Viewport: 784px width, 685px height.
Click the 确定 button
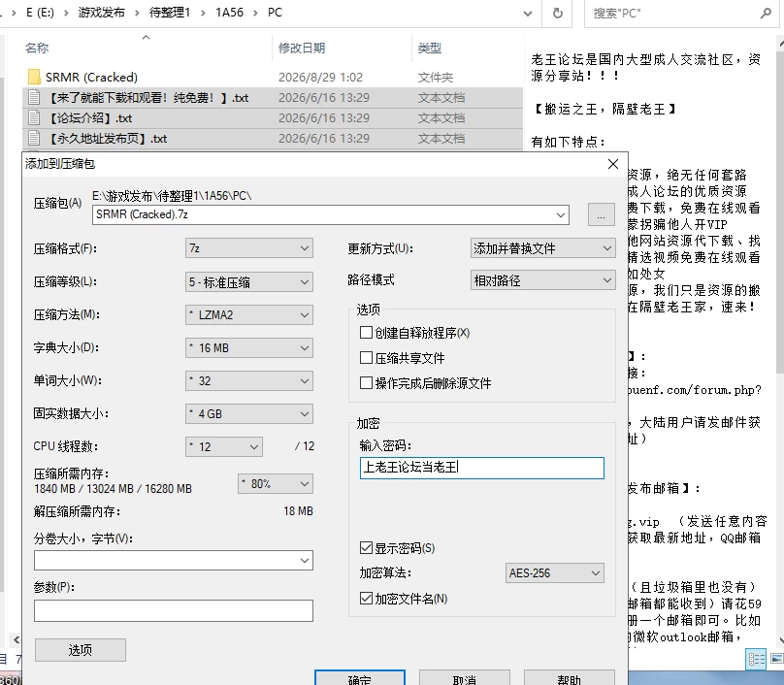pyautogui.click(x=360, y=678)
